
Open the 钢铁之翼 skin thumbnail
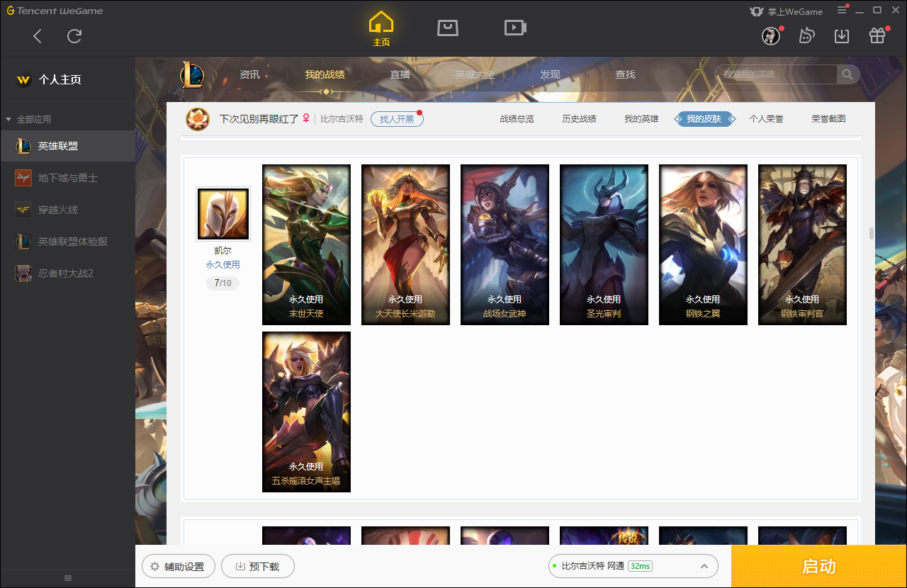pyautogui.click(x=703, y=244)
